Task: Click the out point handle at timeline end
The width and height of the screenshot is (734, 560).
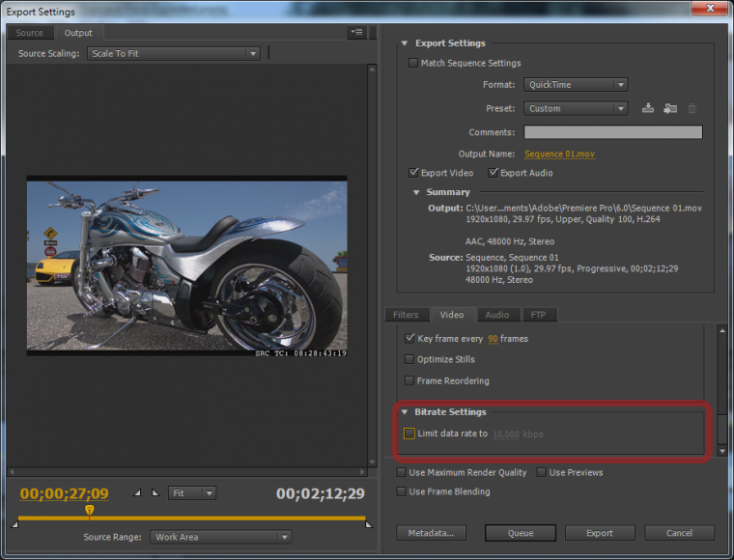Action: (367, 524)
